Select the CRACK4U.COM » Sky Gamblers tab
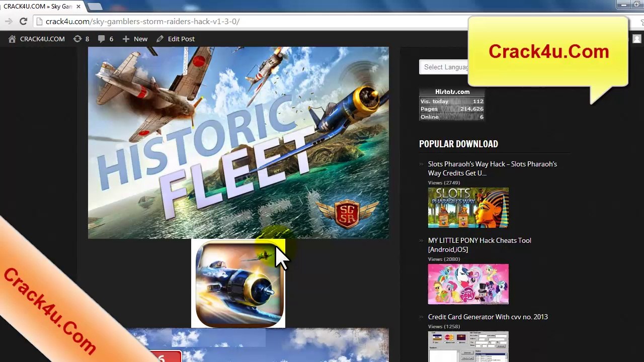The height and width of the screenshot is (362, 644). (x=38, y=7)
